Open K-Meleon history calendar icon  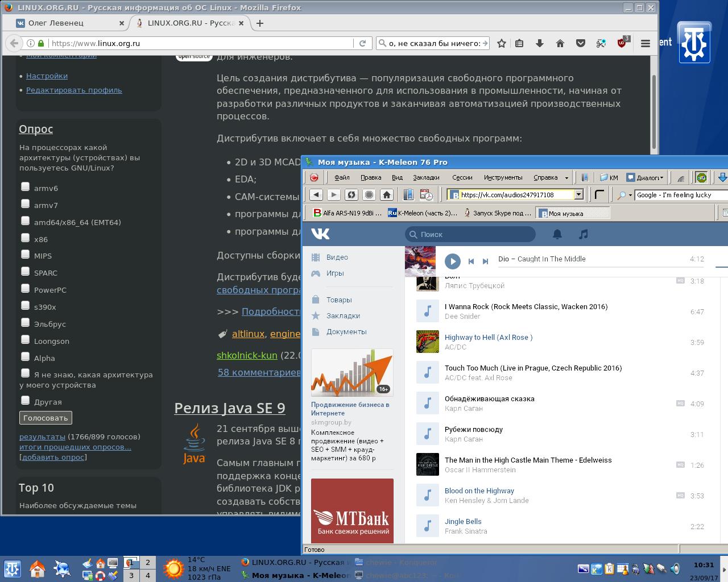(426, 194)
